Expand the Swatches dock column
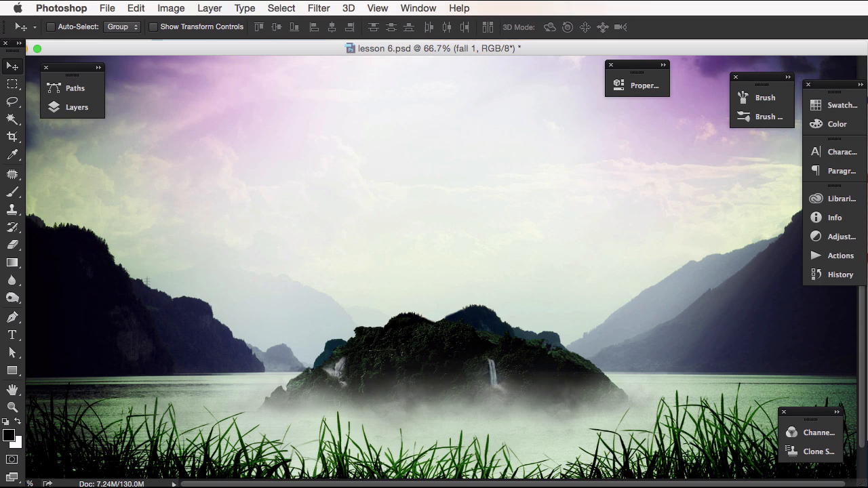The width and height of the screenshot is (868, 488). click(x=861, y=85)
